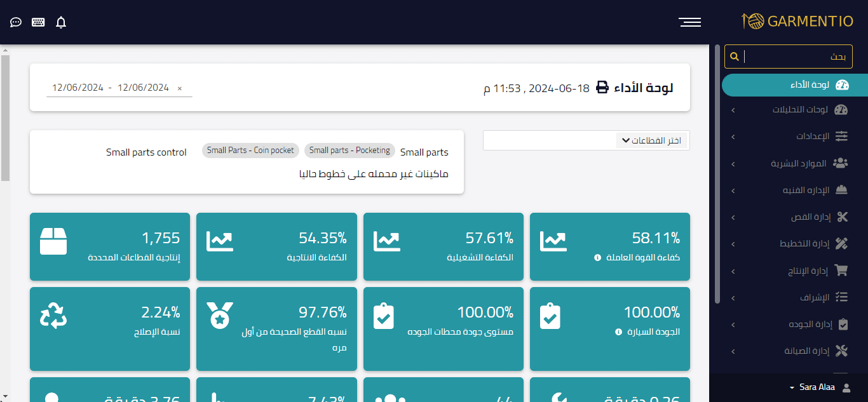
Task: Click the cart icon for إدارة الإنتاج
Action: pyautogui.click(x=841, y=271)
